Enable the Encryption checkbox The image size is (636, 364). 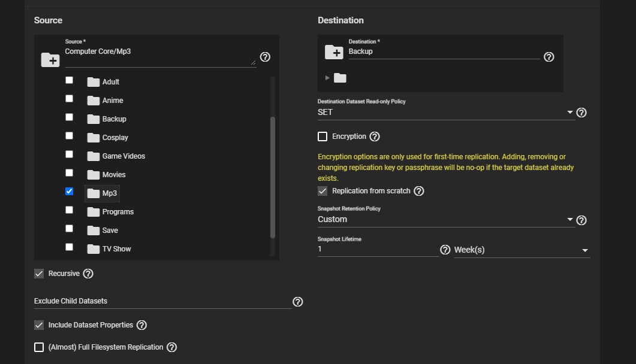(x=322, y=136)
